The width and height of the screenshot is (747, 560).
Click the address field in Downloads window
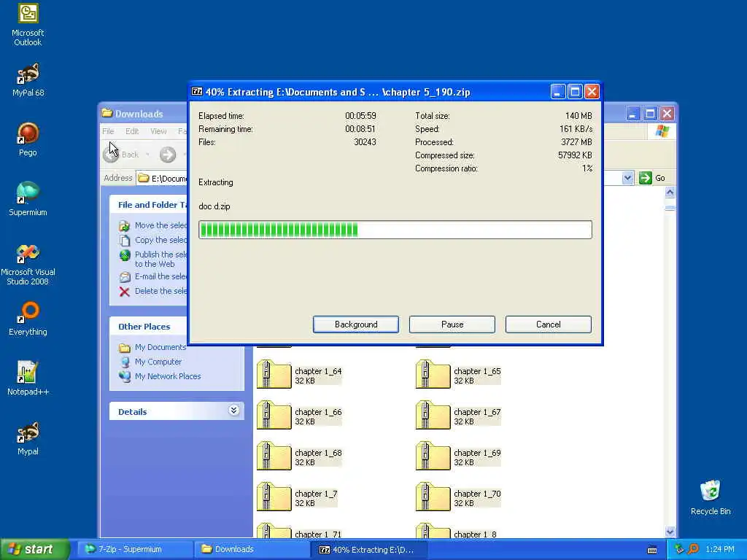tap(162, 178)
